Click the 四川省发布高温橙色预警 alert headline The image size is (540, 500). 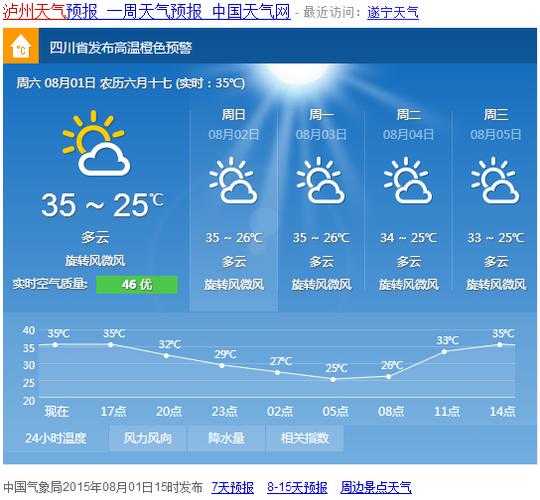[121, 48]
